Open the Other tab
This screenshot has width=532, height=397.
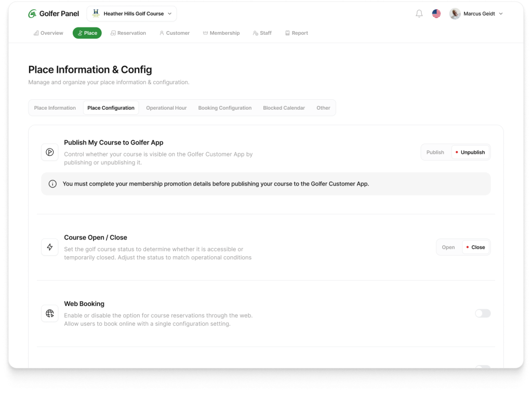[323, 108]
